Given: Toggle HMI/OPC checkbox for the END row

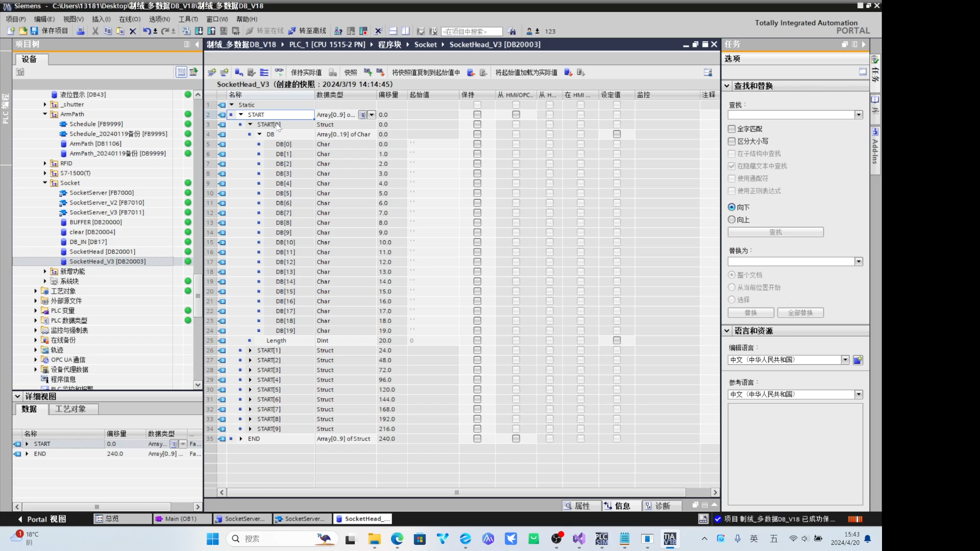Looking at the screenshot, I should click(516, 439).
